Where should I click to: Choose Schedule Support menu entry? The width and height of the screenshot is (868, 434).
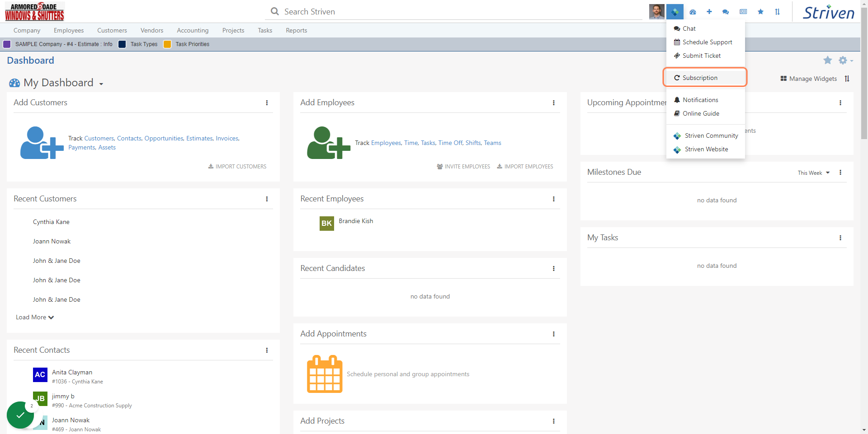705,42
